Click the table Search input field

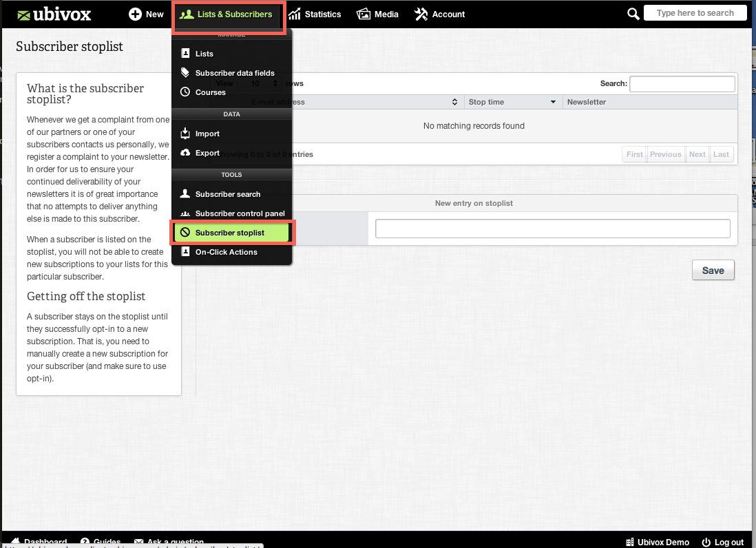coord(682,84)
